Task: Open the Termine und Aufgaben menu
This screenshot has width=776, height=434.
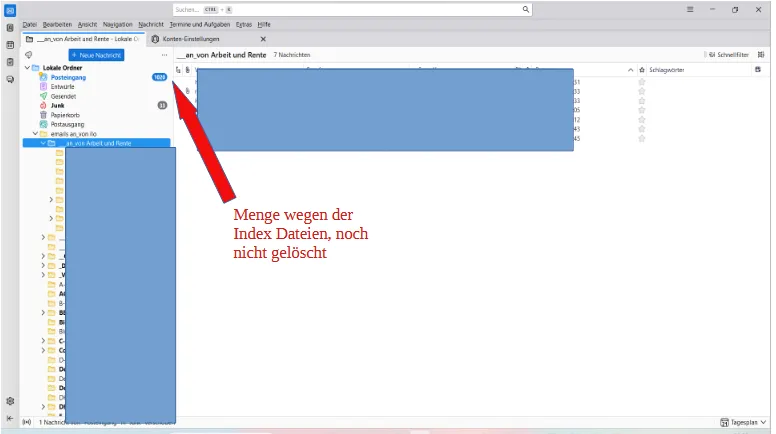Action: click(200, 24)
